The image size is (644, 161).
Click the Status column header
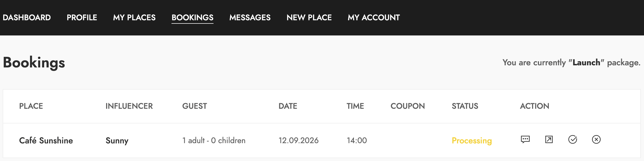(x=465, y=106)
